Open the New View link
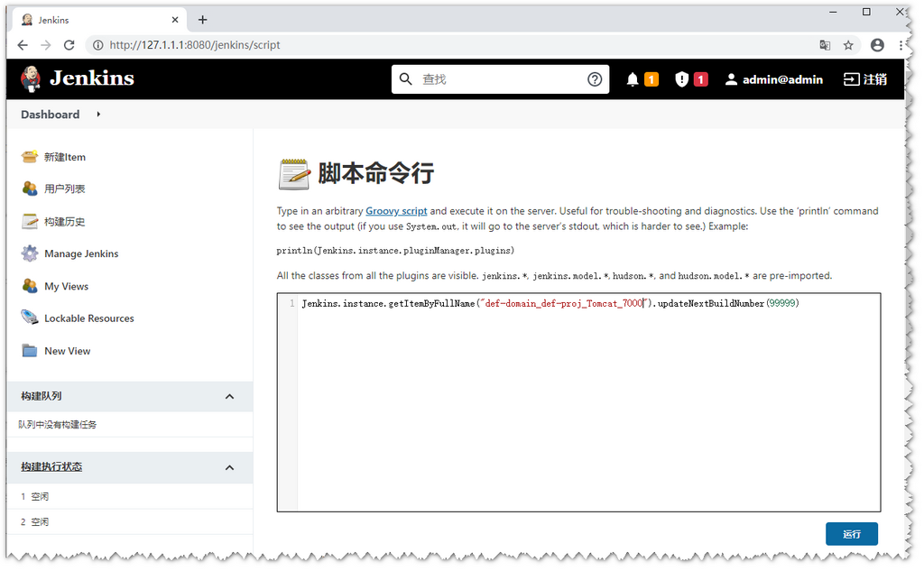This screenshot has width=924, height=571. [67, 351]
